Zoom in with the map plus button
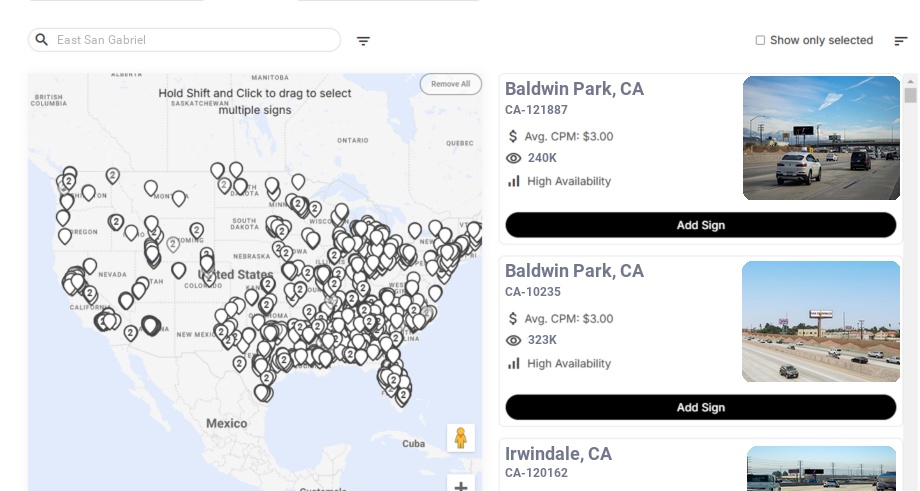The image size is (920, 491). (461, 486)
